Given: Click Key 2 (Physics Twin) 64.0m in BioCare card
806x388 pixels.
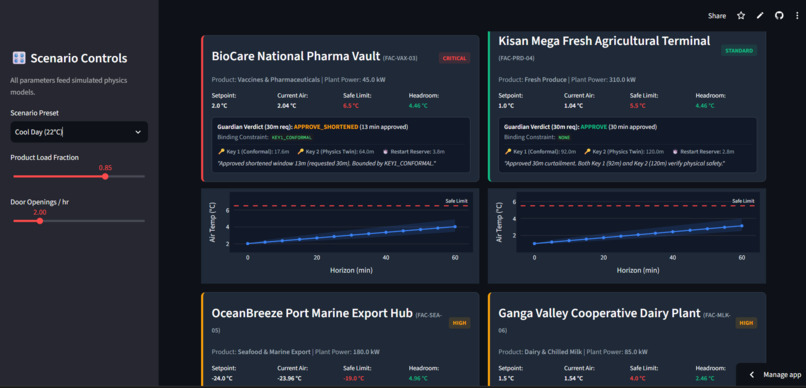Looking at the screenshot, I should click(x=336, y=152).
